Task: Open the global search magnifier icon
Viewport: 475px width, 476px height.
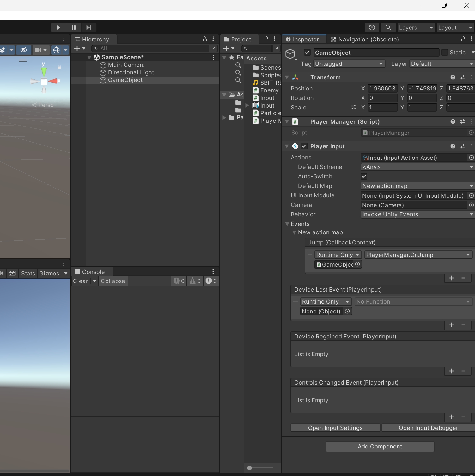Action: tap(388, 28)
